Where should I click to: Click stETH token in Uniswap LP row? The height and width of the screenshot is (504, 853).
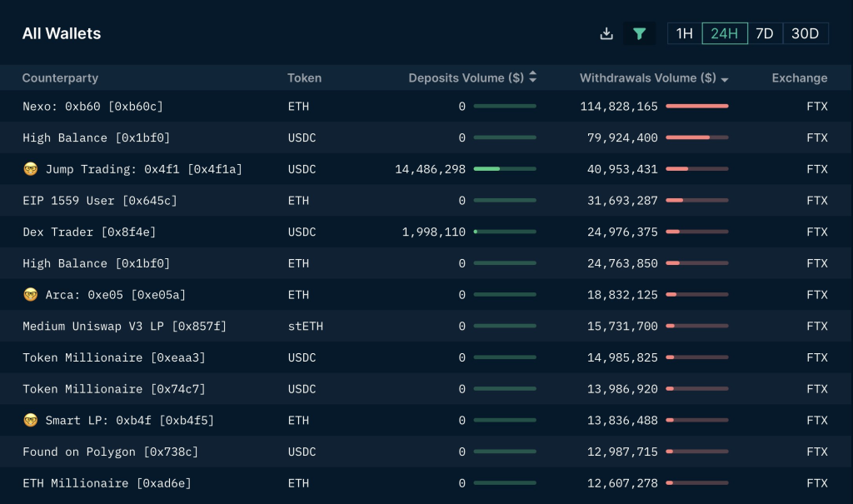(305, 326)
